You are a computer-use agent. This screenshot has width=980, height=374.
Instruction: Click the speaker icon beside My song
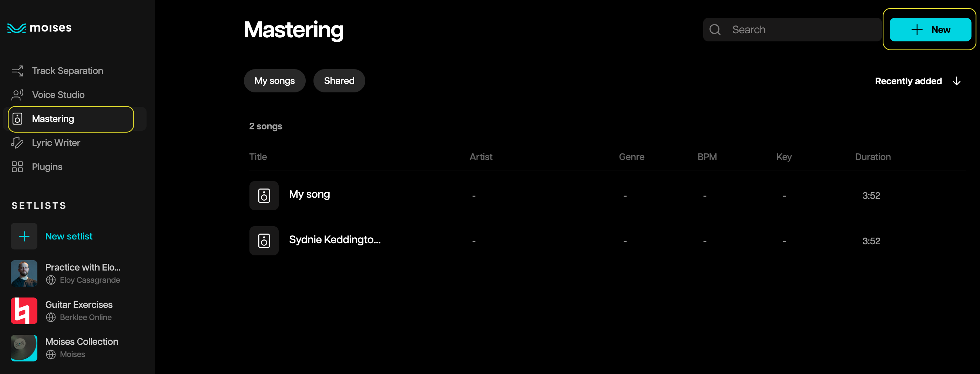[x=264, y=195]
